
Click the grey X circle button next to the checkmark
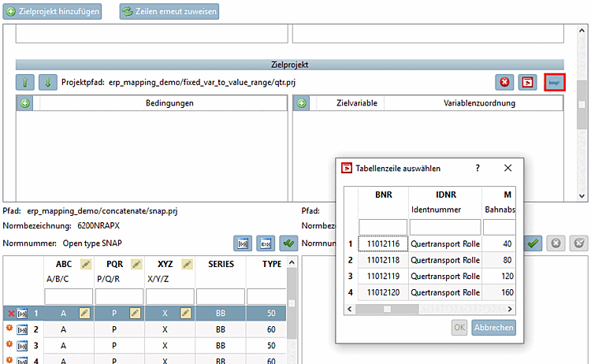pyautogui.click(x=556, y=243)
